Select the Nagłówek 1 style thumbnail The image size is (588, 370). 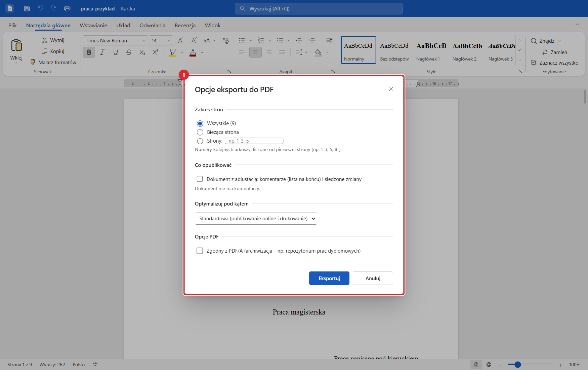431,50
